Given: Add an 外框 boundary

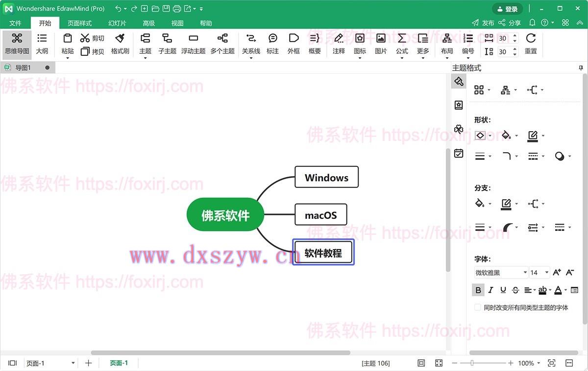Looking at the screenshot, I should pyautogui.click(x=294, y=44).
